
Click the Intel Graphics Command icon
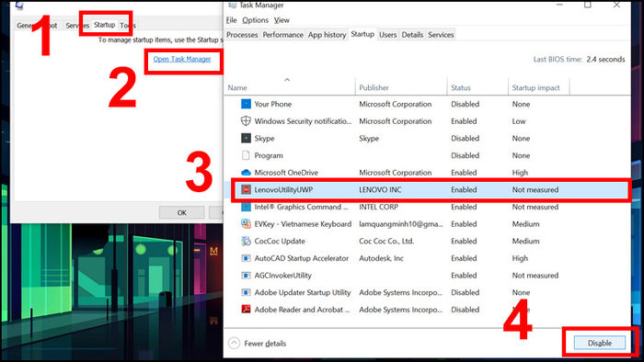[x=246, y=207]
